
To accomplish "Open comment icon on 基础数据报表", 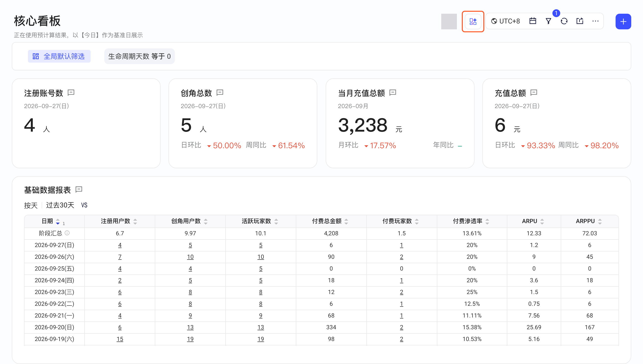I will [79, 189].
